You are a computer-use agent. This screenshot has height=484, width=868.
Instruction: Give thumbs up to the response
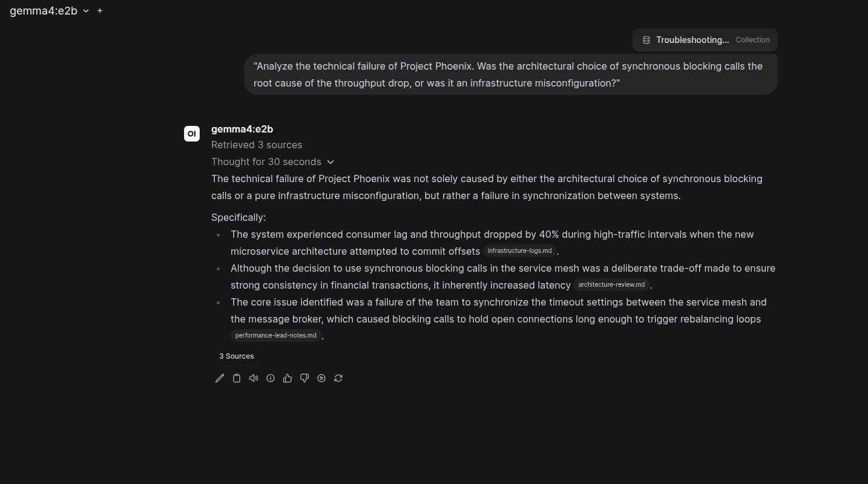coord(288,378)
